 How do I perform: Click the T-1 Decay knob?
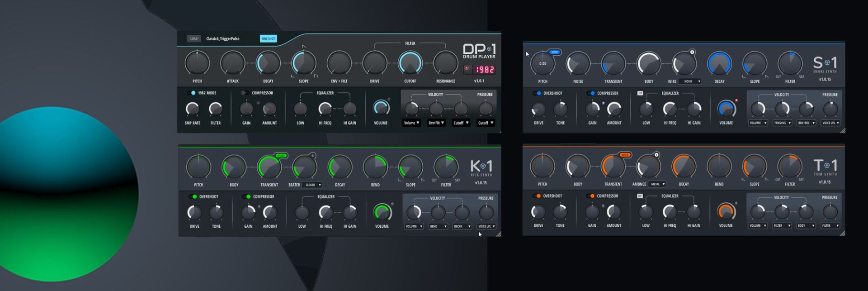coord(684,167)
